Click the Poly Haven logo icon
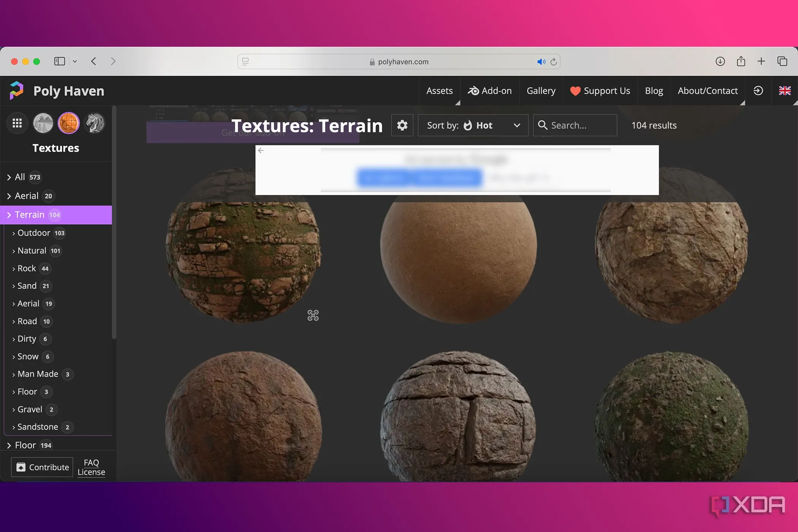The height and width of the screenshot is (532, 798). coord(16,90)
